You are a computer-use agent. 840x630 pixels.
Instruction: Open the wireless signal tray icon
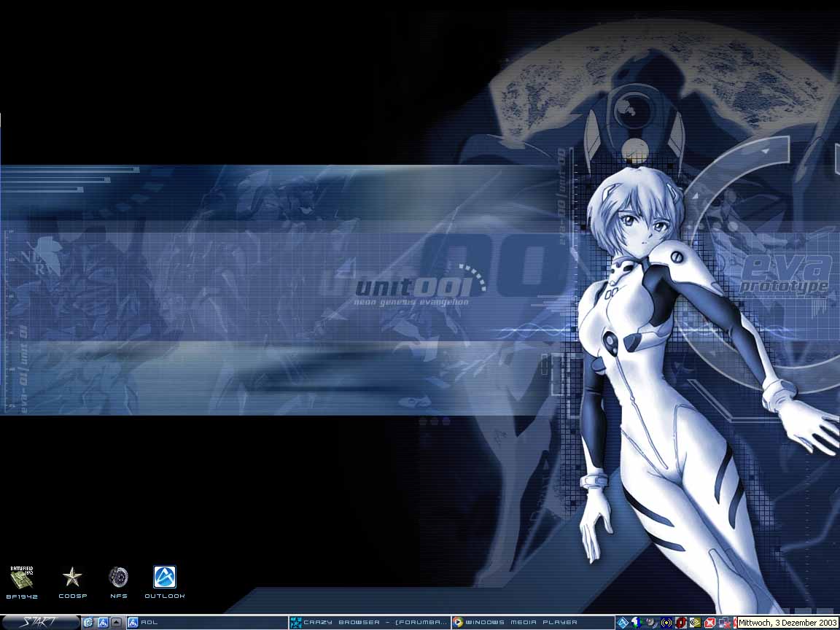point(666,623)
